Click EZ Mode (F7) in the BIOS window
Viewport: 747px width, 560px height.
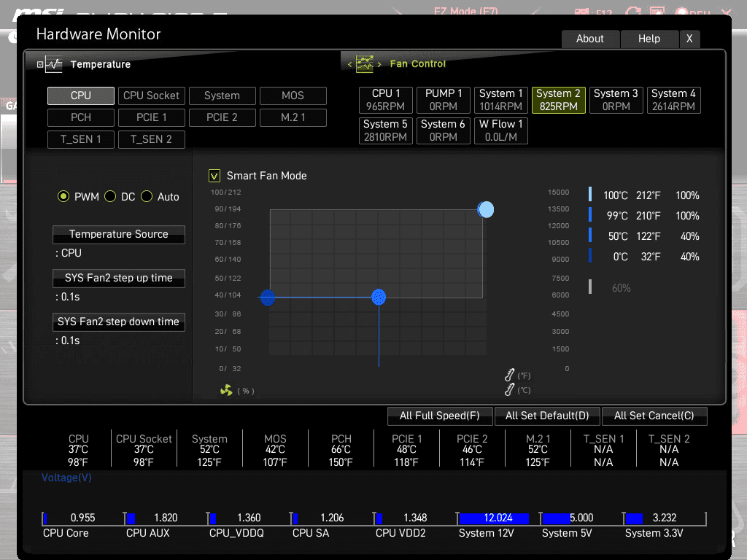click(466, 10)
